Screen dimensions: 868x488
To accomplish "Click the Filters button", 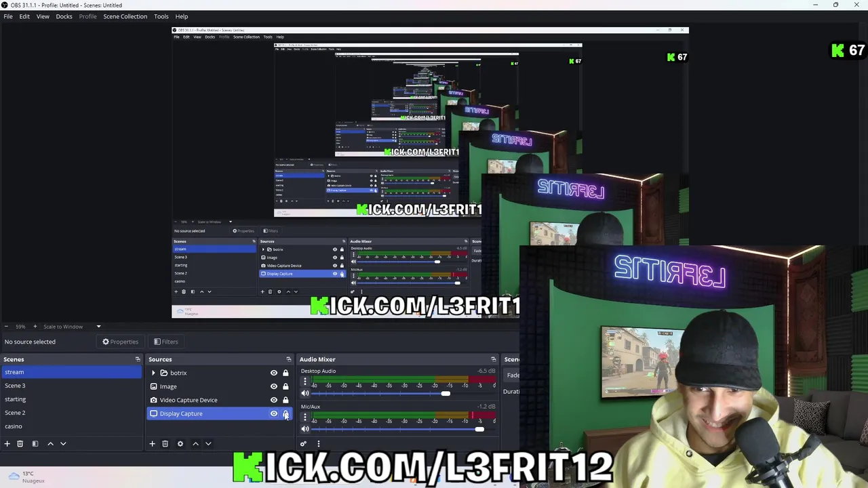I will pyautogui.click(x=165, y=342).
